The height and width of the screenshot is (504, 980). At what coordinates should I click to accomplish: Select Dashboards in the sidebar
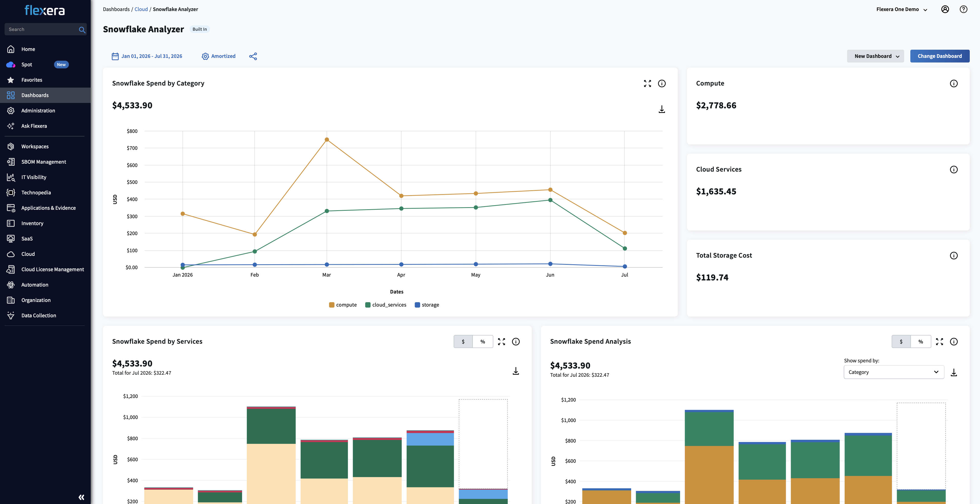[x=45, y=95]
